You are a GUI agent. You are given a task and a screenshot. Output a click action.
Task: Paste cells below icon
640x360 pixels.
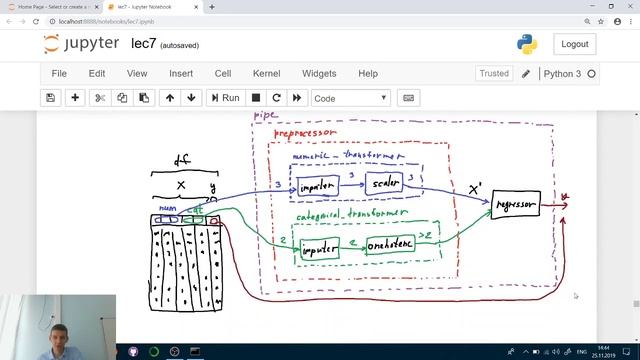pos(144,98)
